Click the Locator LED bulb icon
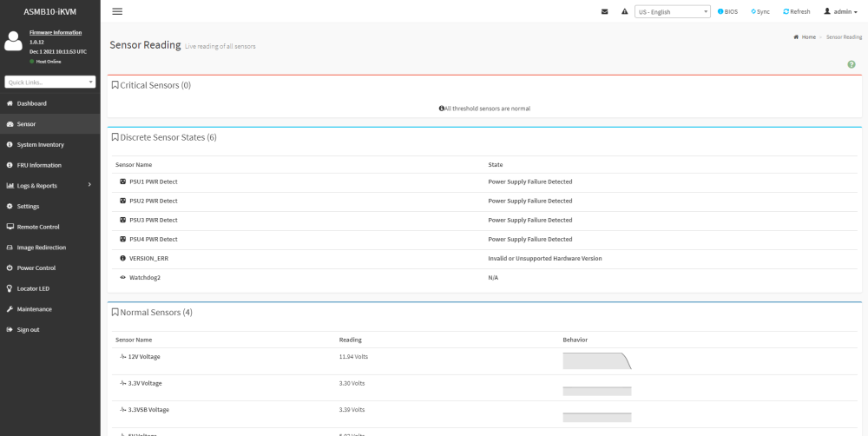Screen dimensions: 868x436 [10, 288]
